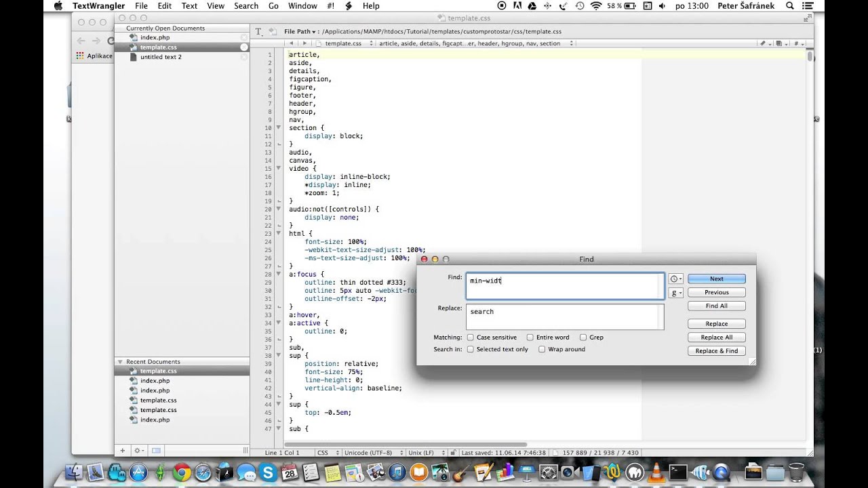
Task: Open the Go menu in menu bar
Action: pyautogui.click(x=273, y=6)
